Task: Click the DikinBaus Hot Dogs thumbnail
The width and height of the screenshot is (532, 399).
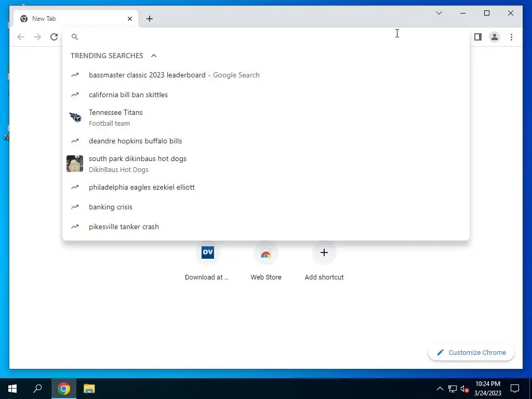Action: click(75, 164)
